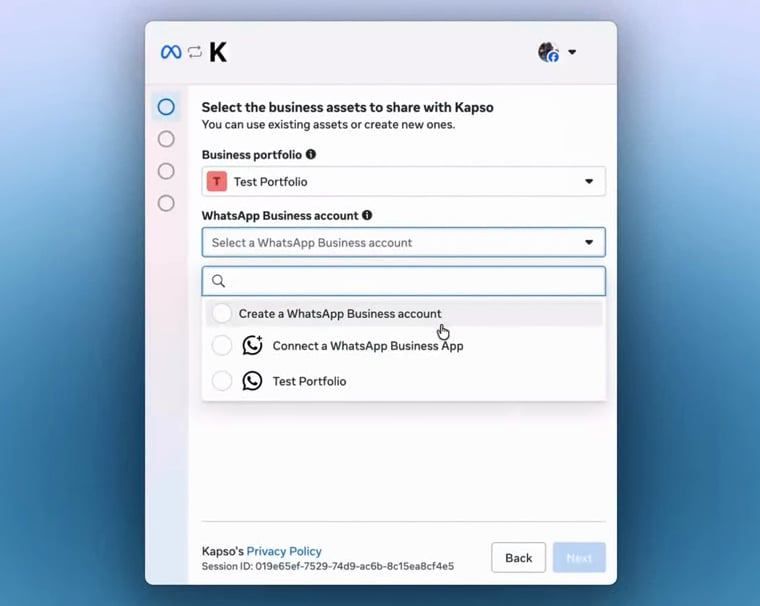This screenshot has width=760, height=606.
Task: Click the WhatsApp account search field
Action: (x=404, y=281)
